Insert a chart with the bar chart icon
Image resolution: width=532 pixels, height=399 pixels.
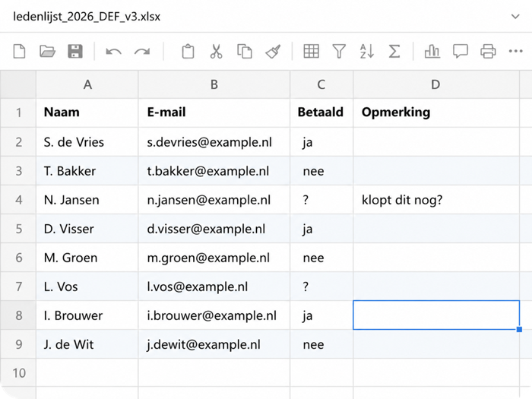[432, 52]
